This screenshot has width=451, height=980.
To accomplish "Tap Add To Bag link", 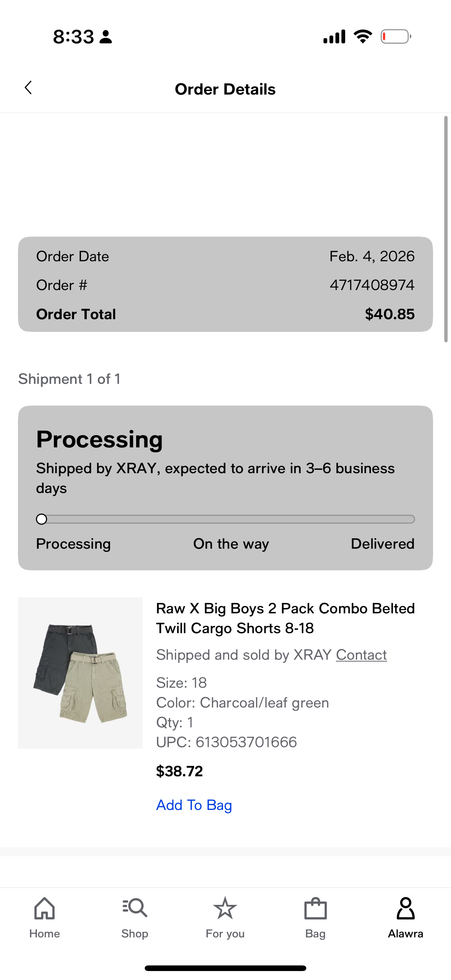I will [x=194, y=805].
